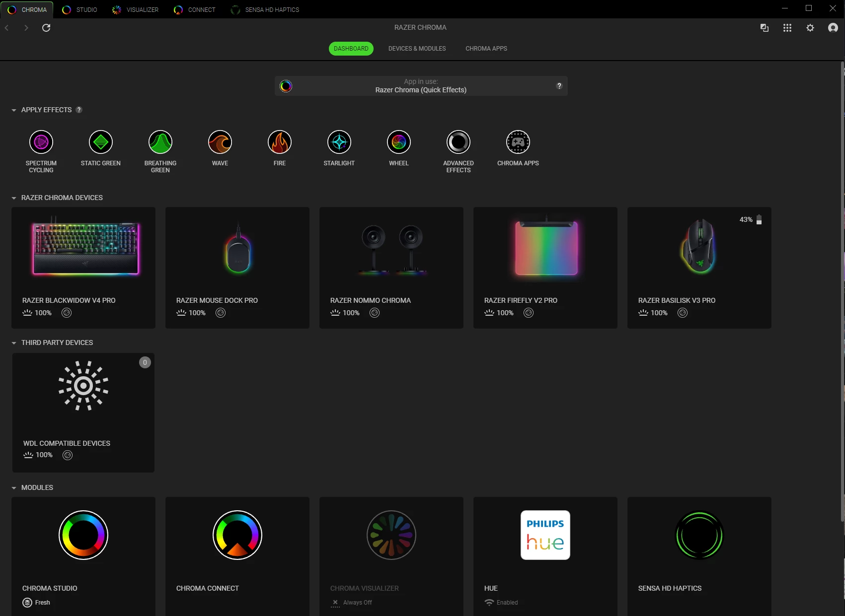Open the Sensa HD Haptics module
This screenshot has height=616, width=845.
pyautogui.click(x=699, y=556)
